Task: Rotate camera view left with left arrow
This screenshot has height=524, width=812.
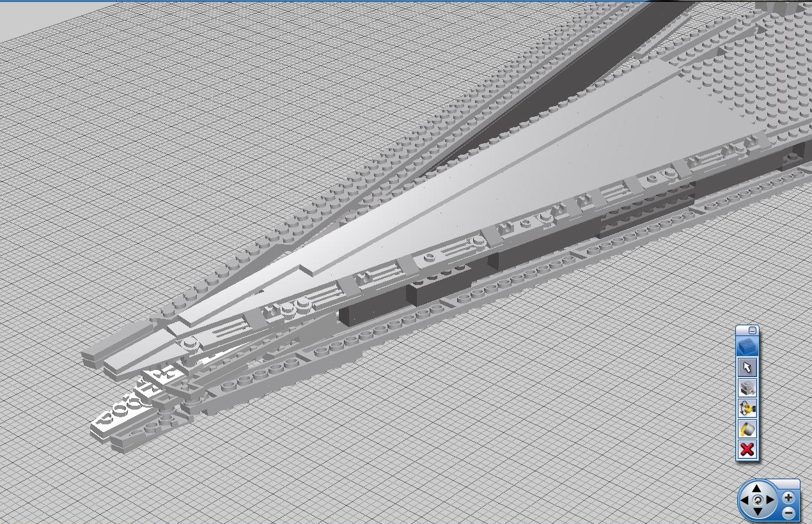Action: point(746,500)
